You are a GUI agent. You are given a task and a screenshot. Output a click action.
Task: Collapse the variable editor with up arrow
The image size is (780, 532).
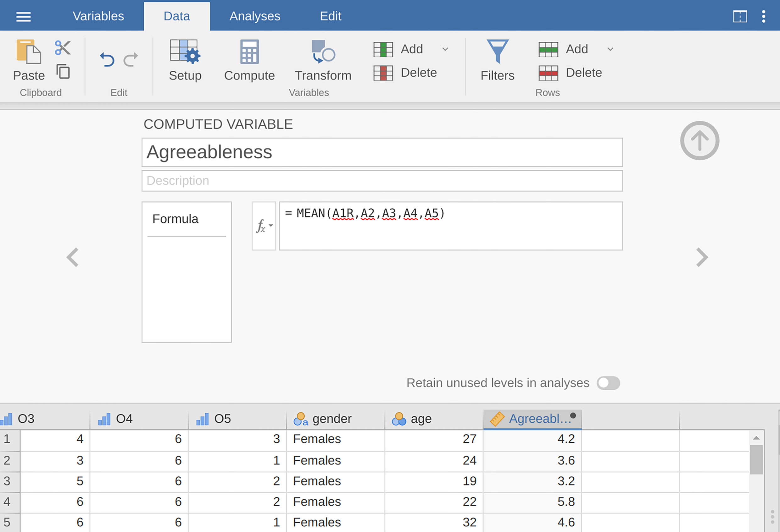click(699, 140)
